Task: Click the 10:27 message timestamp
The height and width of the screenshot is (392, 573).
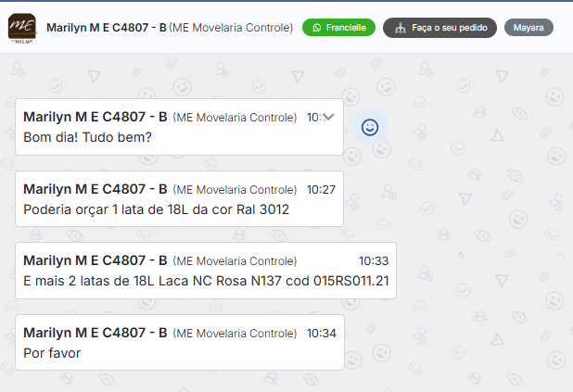Action: pos(321,190)
